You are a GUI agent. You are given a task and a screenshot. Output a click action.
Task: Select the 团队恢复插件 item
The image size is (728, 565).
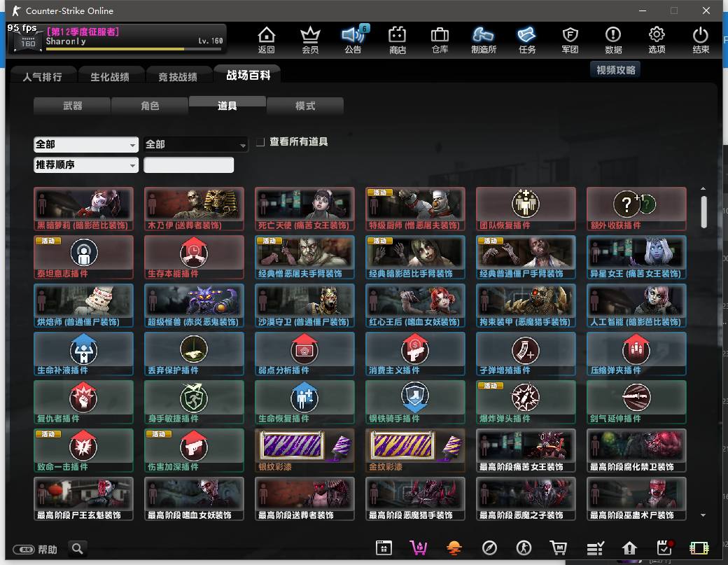526,209
